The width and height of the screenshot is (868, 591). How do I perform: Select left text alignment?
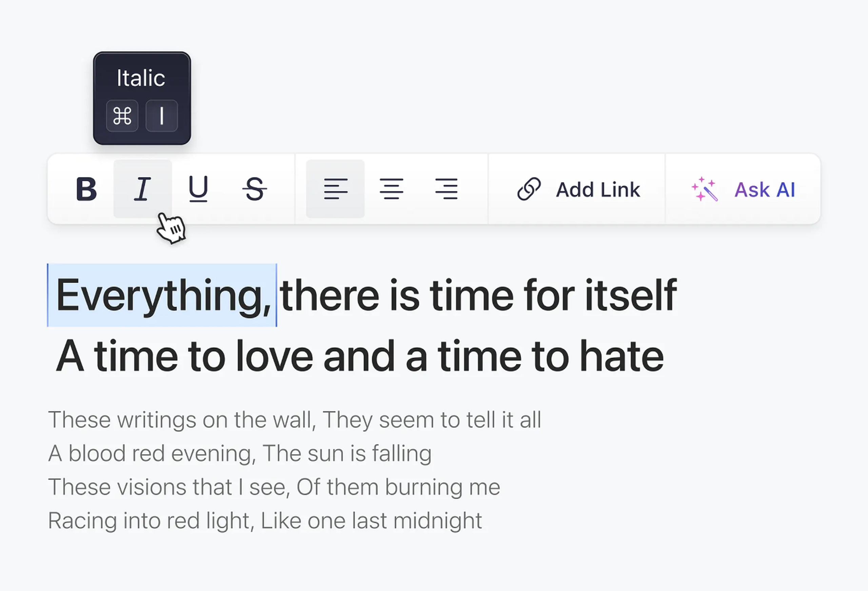(335, 189)
